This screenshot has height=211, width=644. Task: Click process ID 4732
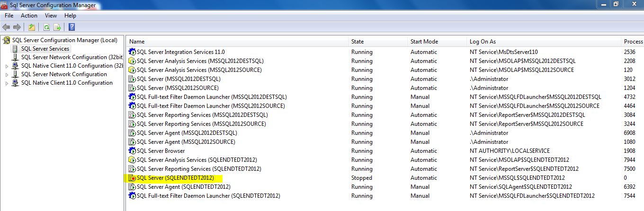[x=629, y=97]
